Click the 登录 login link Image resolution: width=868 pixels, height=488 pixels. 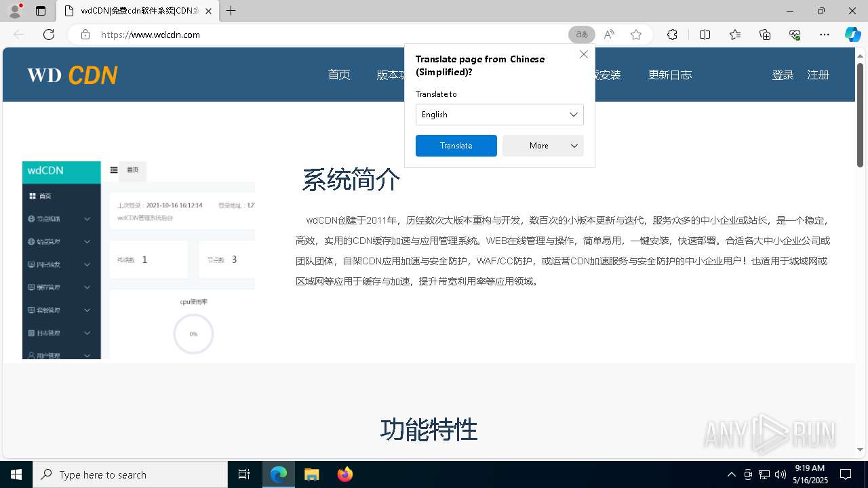[x=783, y=75]
